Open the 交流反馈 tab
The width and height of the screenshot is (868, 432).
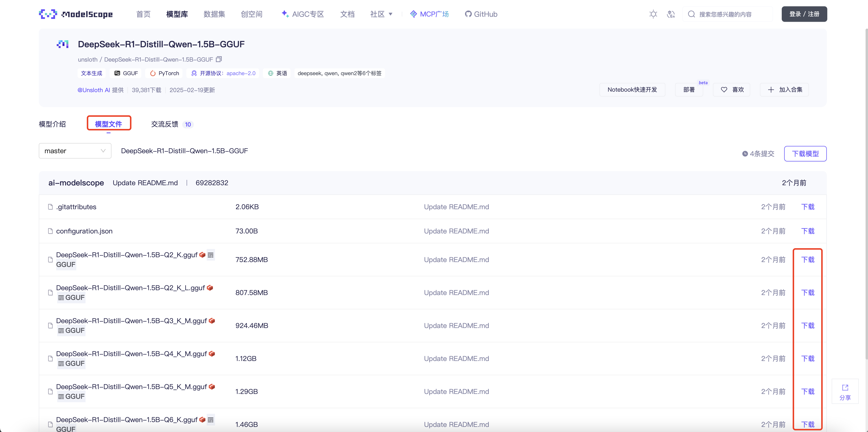pyautogui.click(x=165, y=124)
